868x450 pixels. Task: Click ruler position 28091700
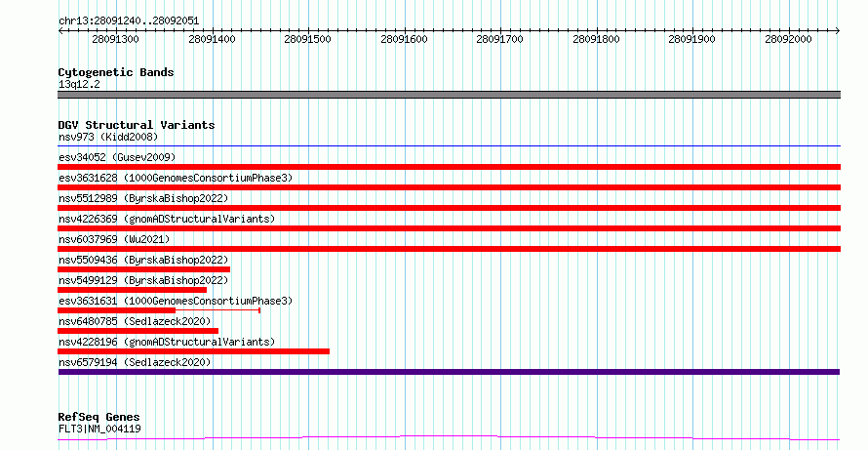(500, 39)
